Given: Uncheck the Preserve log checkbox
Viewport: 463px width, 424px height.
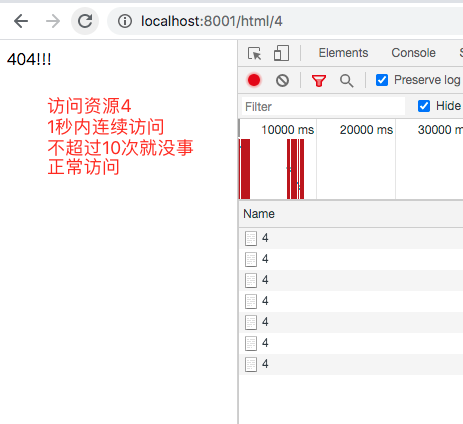Looking at the screenshot, I should [382, 80].
